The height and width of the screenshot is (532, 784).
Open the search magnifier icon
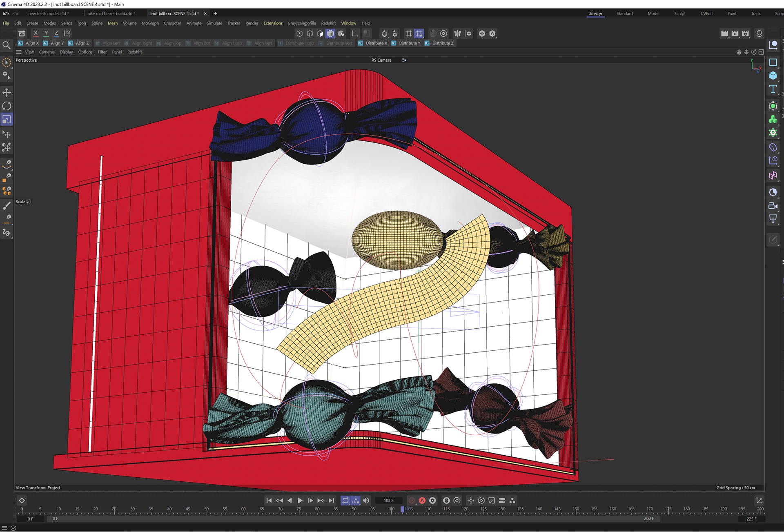click(x=7, y=45)
